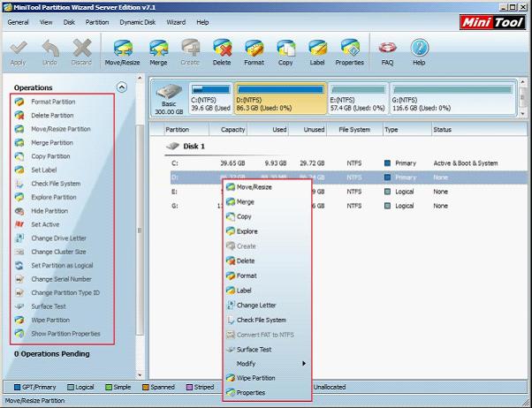Click Explore Partition in Operations panel
The width and height of the screenshot is (532, 408).
[x=54, y=197]
